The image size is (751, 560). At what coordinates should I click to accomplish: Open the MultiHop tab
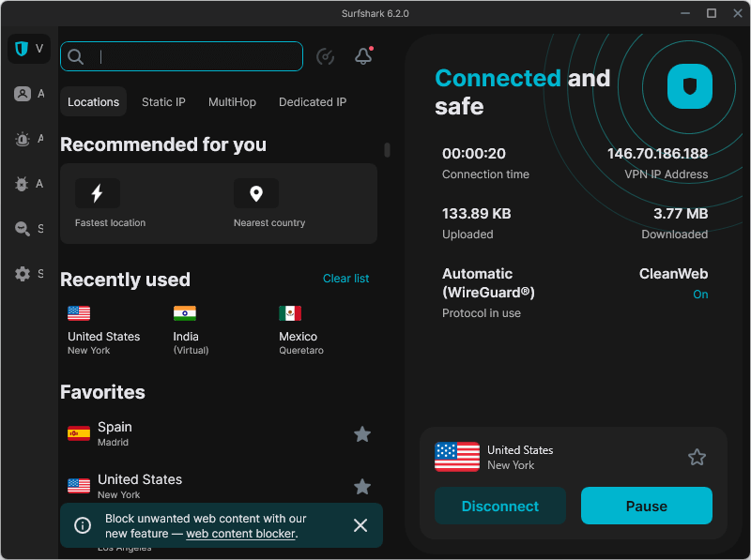pyautogui.click(x=232, y=101)
